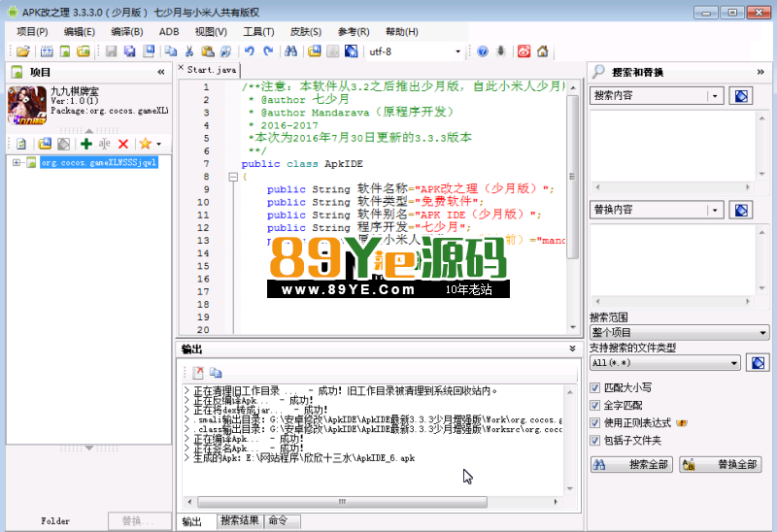The height and width of the screenshot is (532, 777).
Task: Open the 项目(P) menu
Action: point(32,32)
